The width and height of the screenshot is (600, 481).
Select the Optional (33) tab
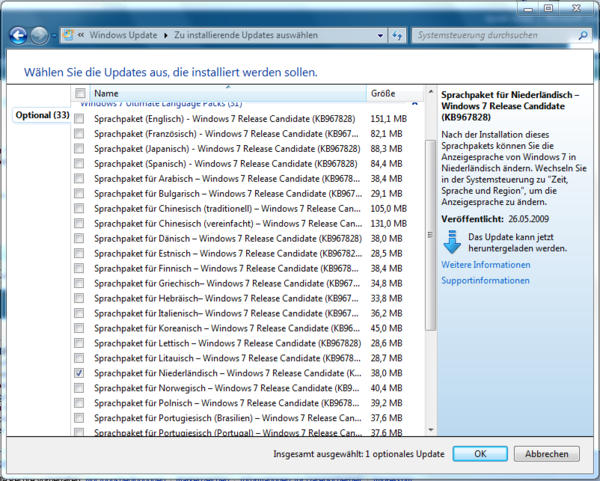42,115
